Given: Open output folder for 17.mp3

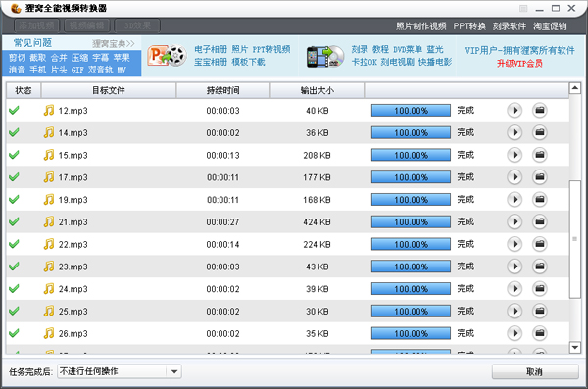Looking at the screenshot, I should [x=540, y=177].
